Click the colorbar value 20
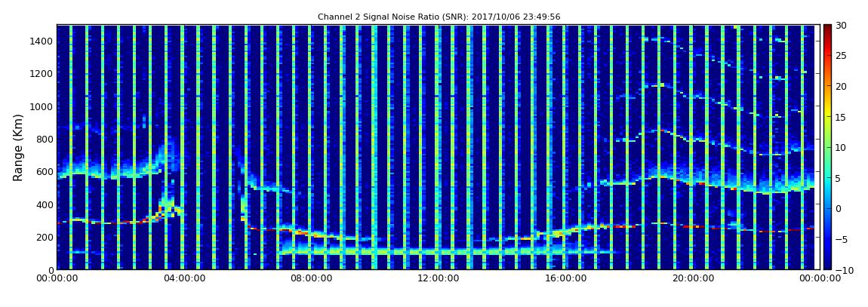The image size is (868, 307). point(842,86)
